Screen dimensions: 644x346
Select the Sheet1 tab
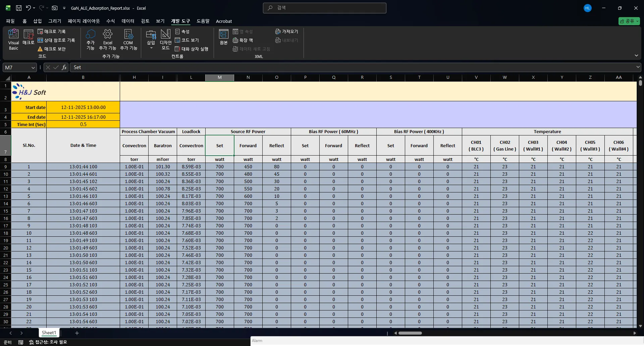49,333
